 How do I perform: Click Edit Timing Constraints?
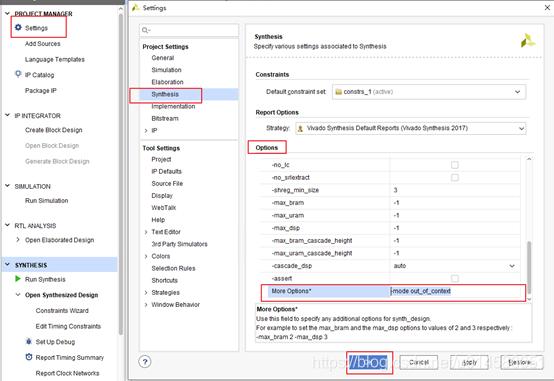[x=68, y=326]
